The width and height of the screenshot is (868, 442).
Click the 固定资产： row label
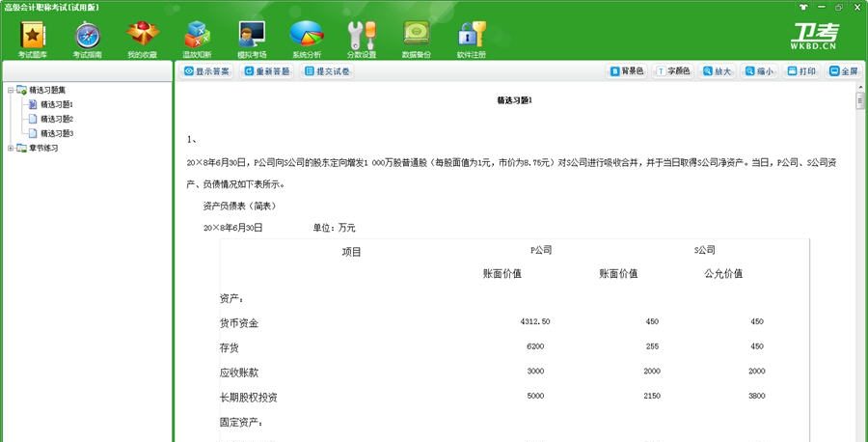click(x=241, y=423)
